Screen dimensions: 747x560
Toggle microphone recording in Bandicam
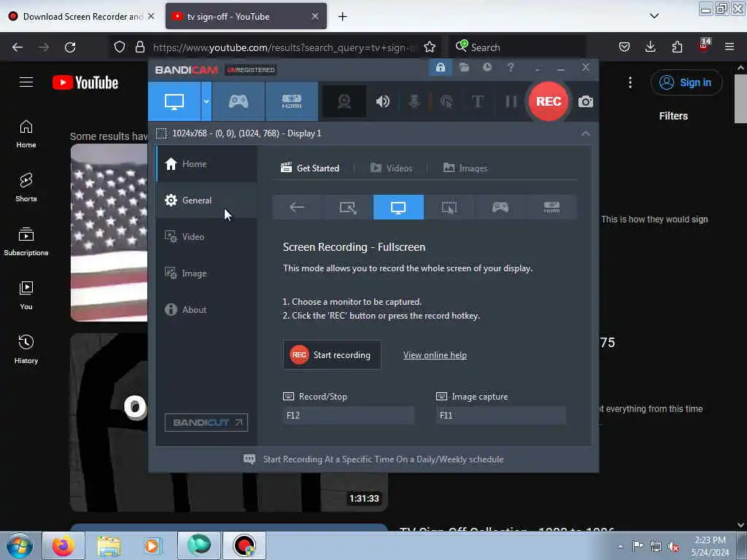414,101
